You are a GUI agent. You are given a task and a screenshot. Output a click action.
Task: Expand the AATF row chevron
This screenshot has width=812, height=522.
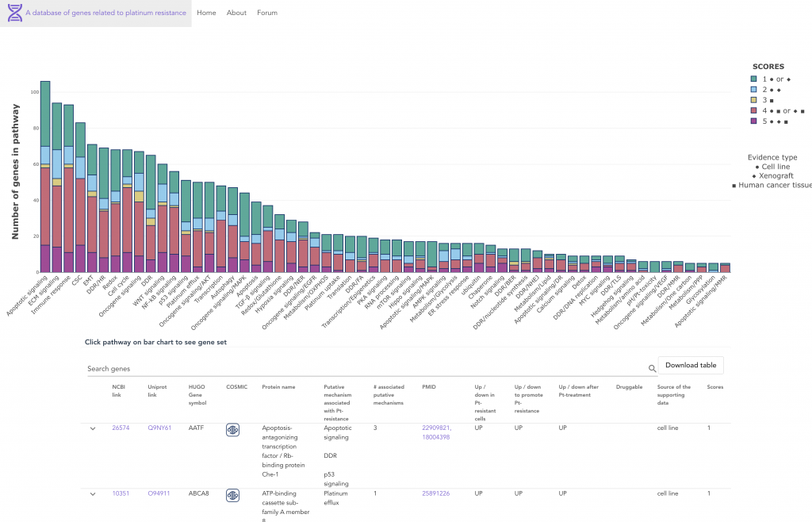coord(93,428)
